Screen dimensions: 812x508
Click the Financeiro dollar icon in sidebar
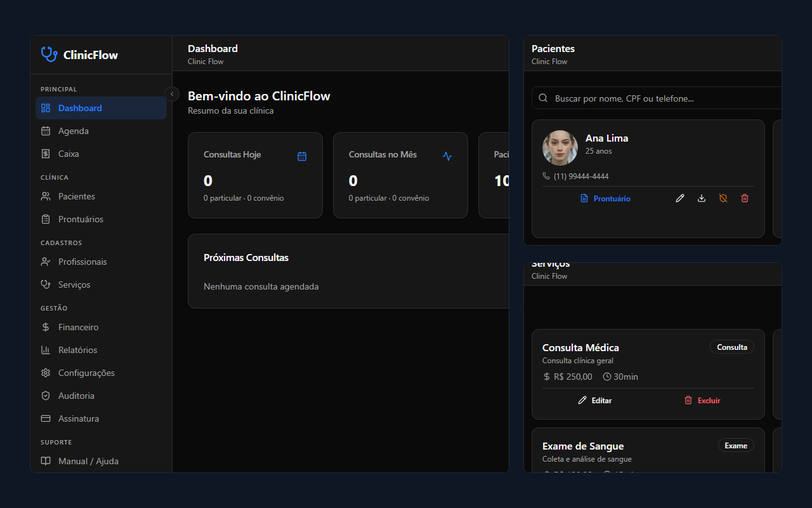(x=46, y=327)
